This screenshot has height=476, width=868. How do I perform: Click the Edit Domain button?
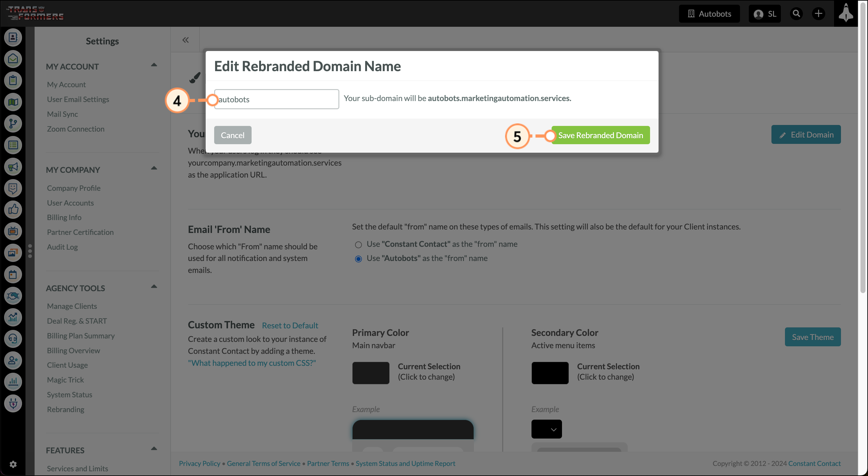coord(806,135)
